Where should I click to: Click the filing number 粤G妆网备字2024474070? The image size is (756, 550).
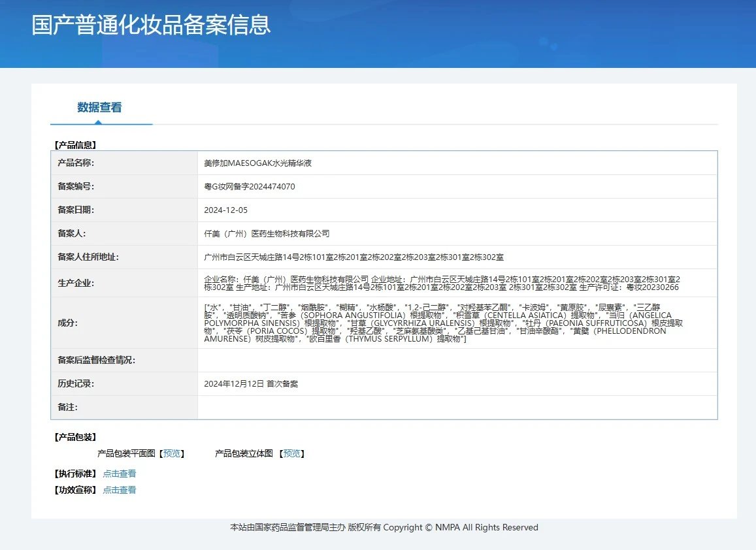[x=249, y=187]
